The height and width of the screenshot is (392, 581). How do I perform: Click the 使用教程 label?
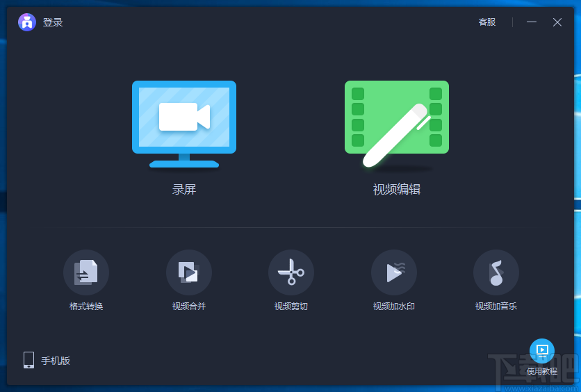[542, 371]
